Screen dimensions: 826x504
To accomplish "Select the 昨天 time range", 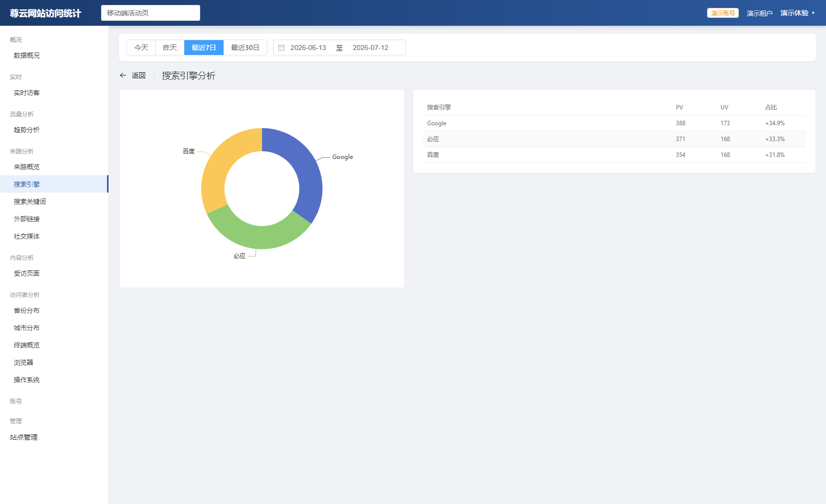I will click(170, 48).
